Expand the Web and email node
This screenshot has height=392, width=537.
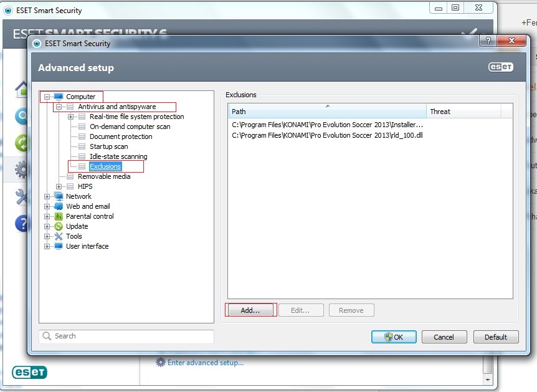pyautogui.click(x=47, y=206)
